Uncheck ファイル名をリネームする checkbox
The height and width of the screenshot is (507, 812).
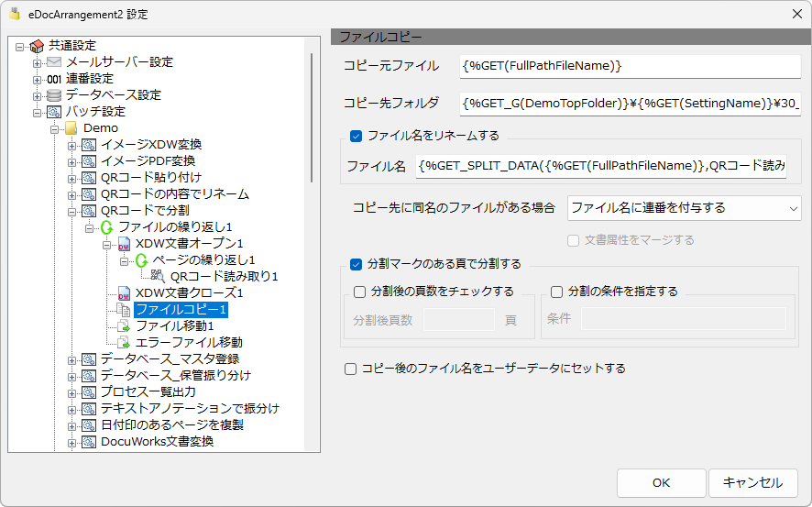(356, 136)
